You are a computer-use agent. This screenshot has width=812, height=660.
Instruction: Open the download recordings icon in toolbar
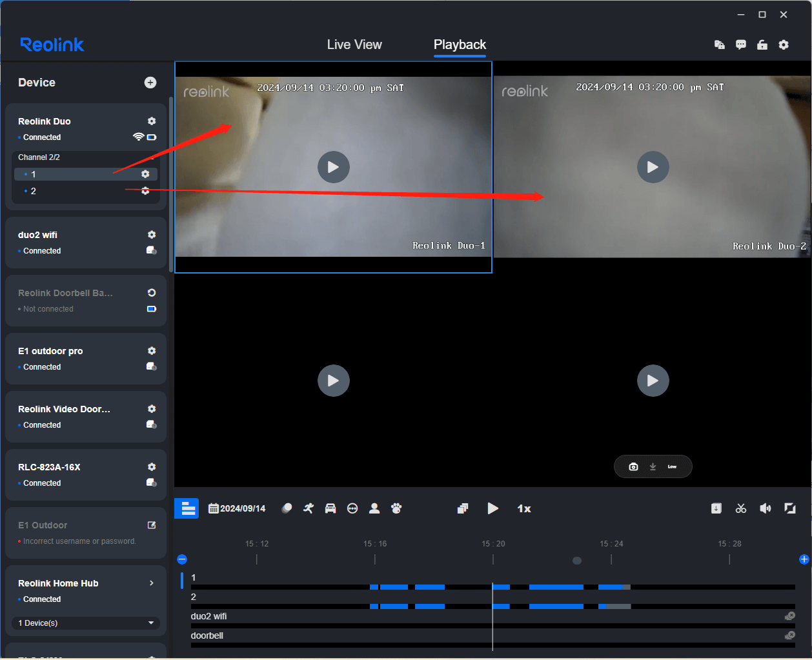coord(716,508)
